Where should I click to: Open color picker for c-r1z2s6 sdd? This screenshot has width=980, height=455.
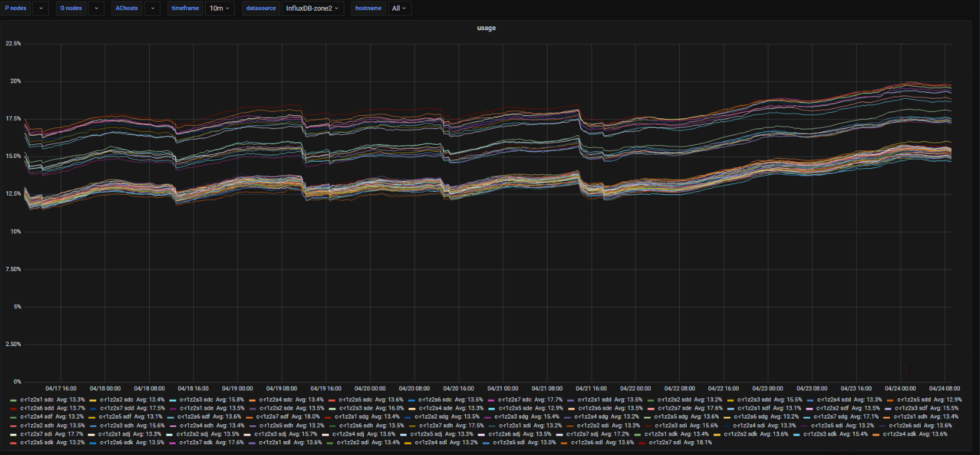point(14,408)
